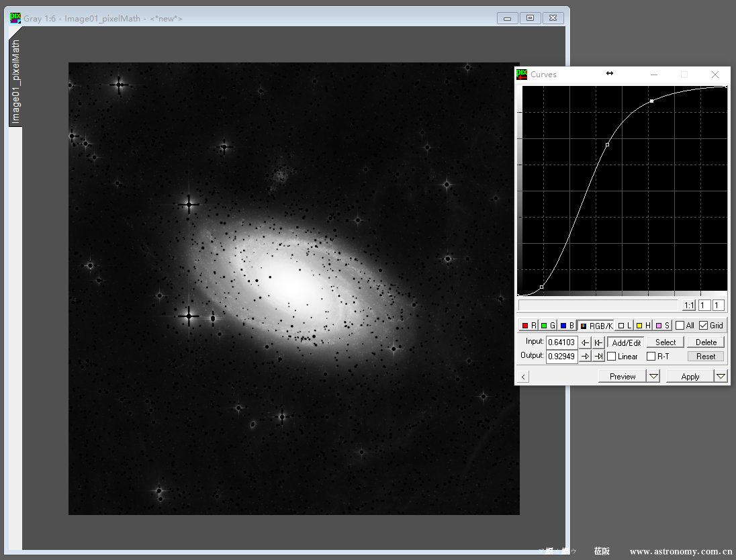
Task: Open the Preview dropdown arrow
Action: 654,377
